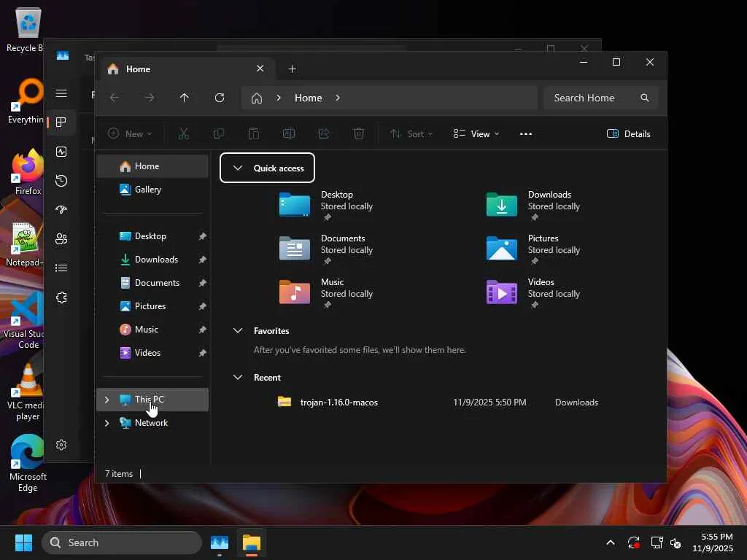Refresh the Home view

point(220,98)
